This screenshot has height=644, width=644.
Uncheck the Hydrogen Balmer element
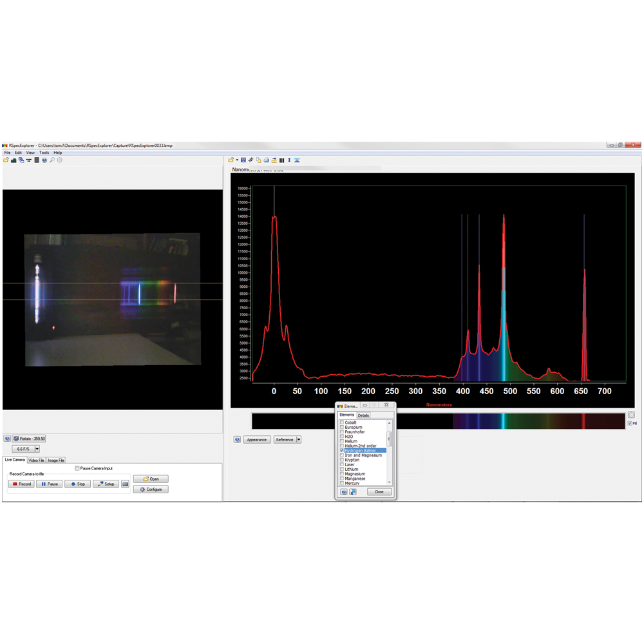pos(342,450)
